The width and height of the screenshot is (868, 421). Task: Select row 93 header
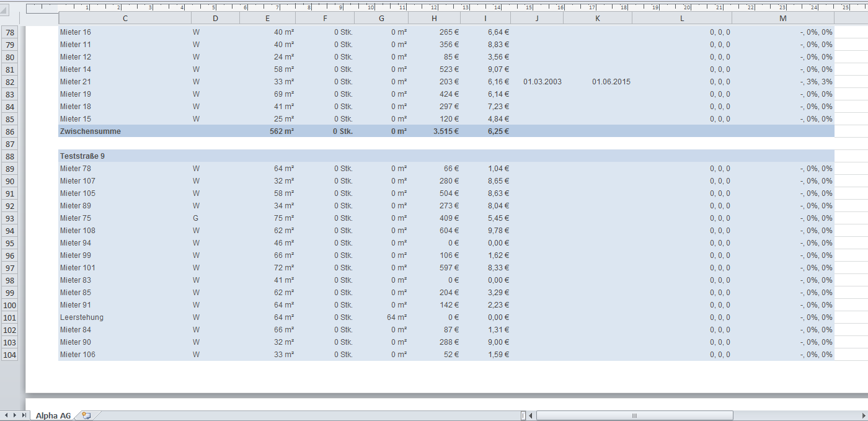pos(9,218)
